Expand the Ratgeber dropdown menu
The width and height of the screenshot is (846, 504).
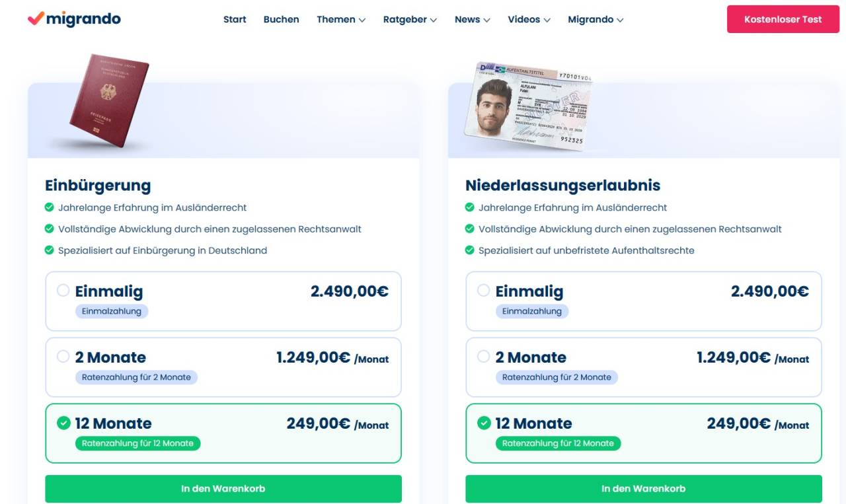coord(410,20)
